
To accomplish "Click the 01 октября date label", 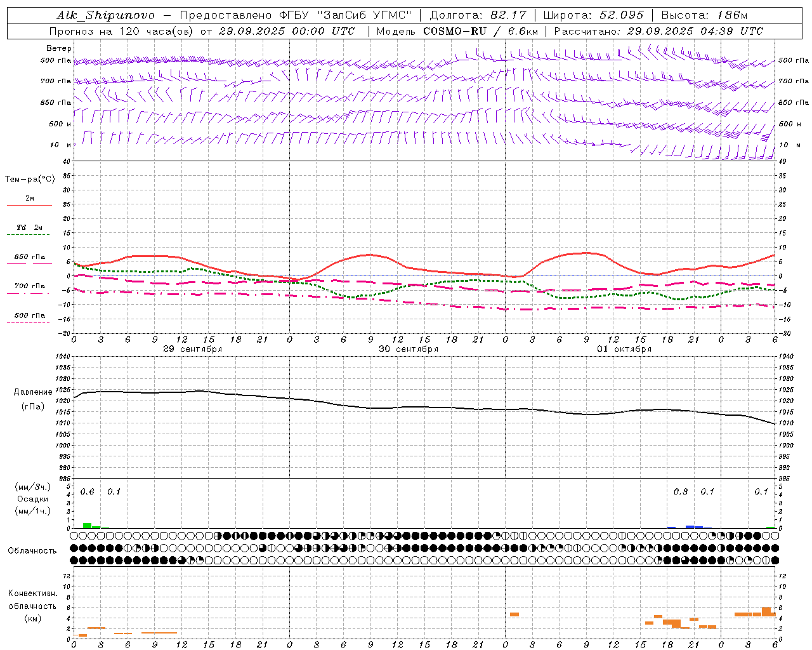I will [x=624, y=349].
